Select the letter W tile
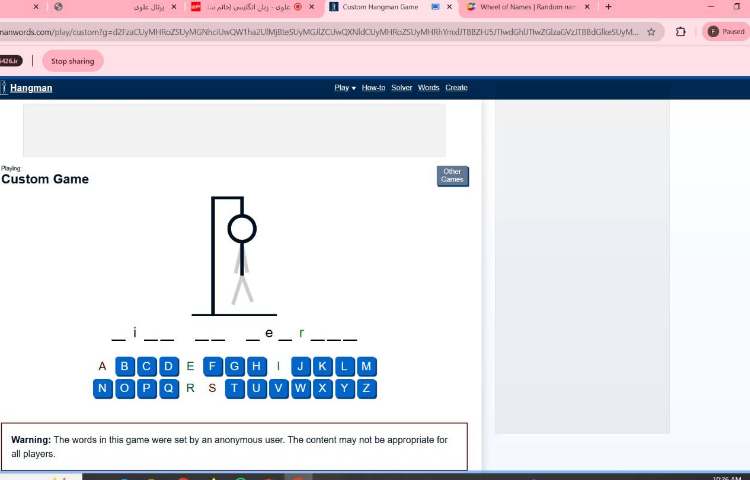Image resolution: width=750 pixels, height=480 pixels. (x=300, y=388)
